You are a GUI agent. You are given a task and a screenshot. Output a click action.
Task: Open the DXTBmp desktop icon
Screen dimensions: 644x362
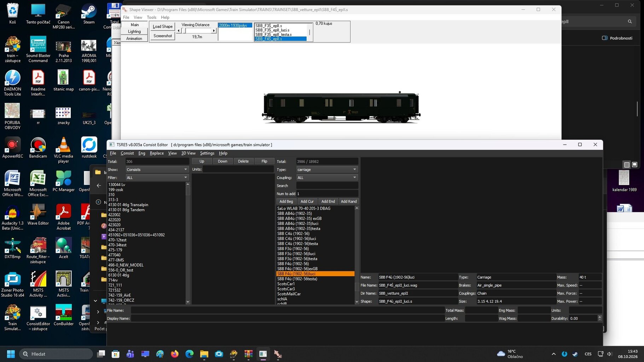(x=12, y=248)
